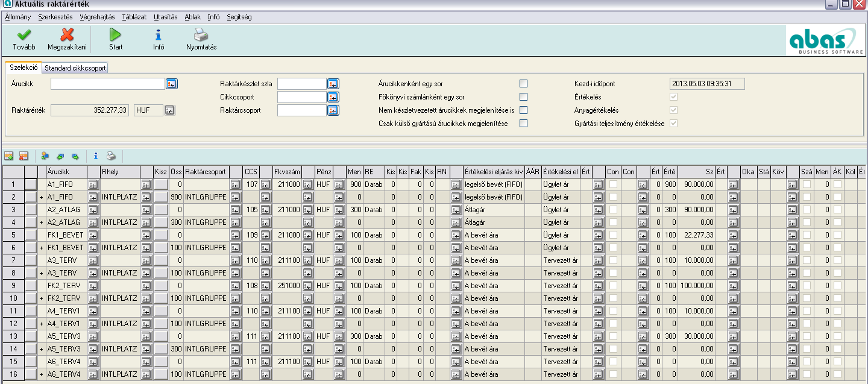Image resolution: width=868 pixels, height=384 pixels.
Task: Enable Árucikkenként egy sor checkbox
Action: tap(523, 84)
